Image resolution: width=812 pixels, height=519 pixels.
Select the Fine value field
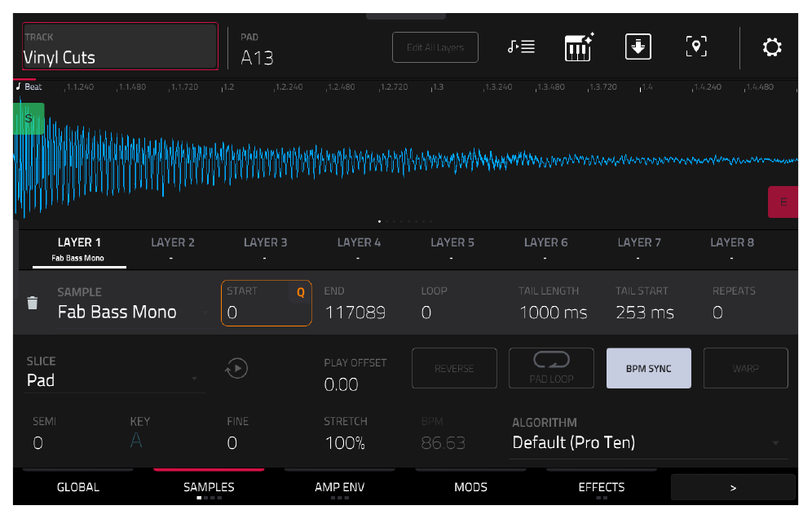(x=232, y=443)
